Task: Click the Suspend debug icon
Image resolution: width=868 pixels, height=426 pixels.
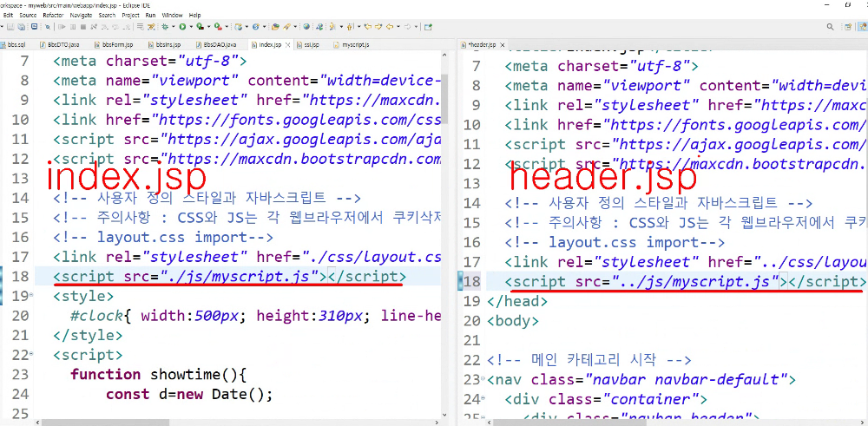Action: [73, 26]
